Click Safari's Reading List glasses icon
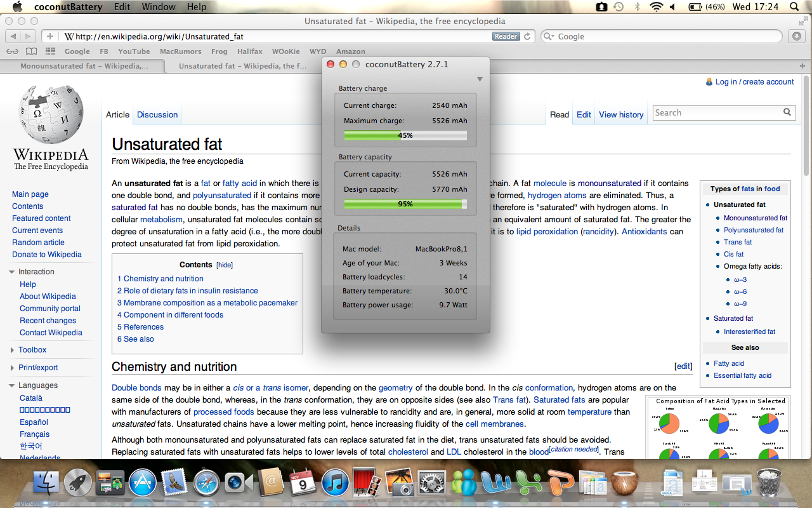This screenshot has height=508, width=812. click(12, 51)
